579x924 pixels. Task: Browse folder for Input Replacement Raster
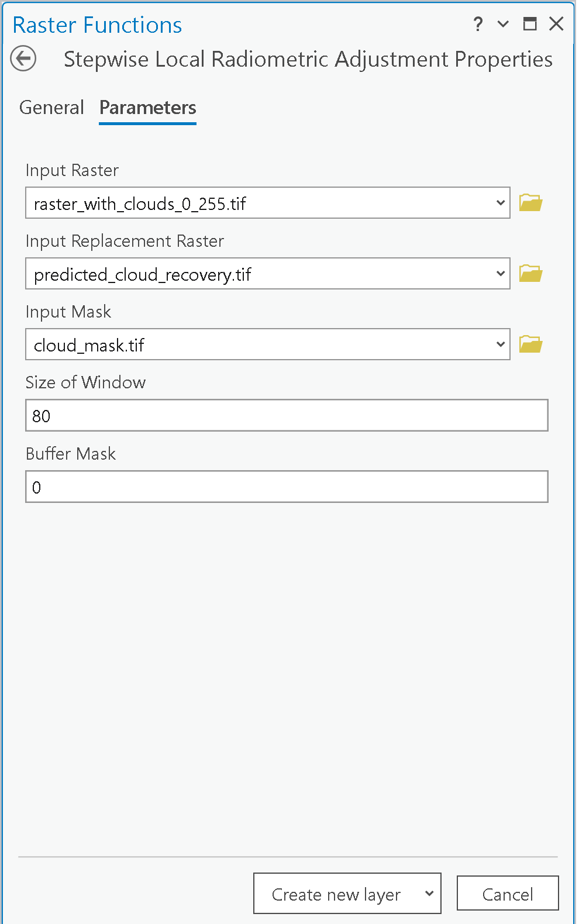click(x=530, y=274)
